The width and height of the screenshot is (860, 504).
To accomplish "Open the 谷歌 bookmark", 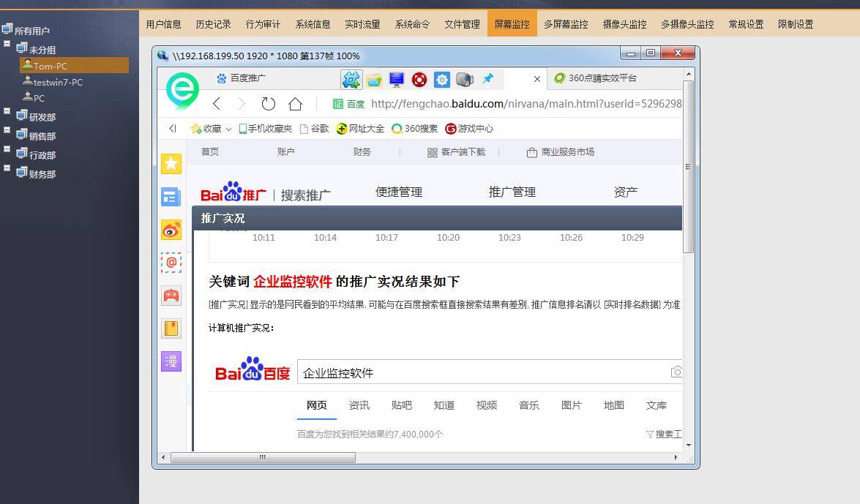I will (314, 128).
